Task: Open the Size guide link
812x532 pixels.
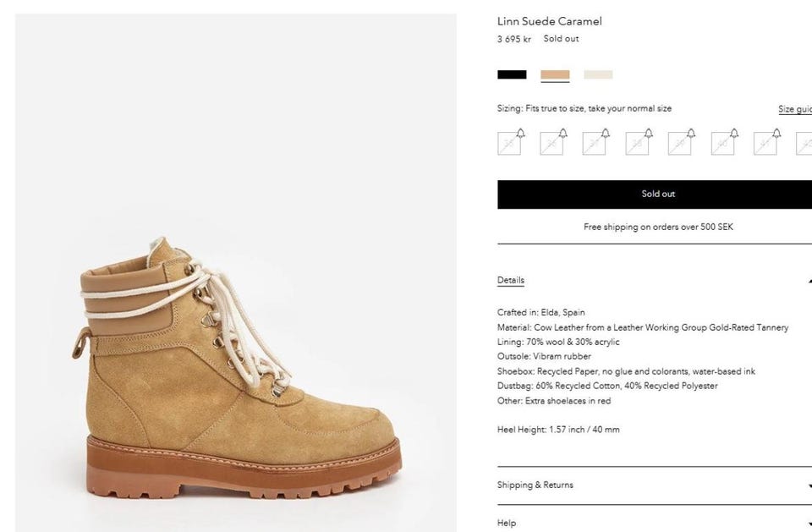Action: pos(794,109)
